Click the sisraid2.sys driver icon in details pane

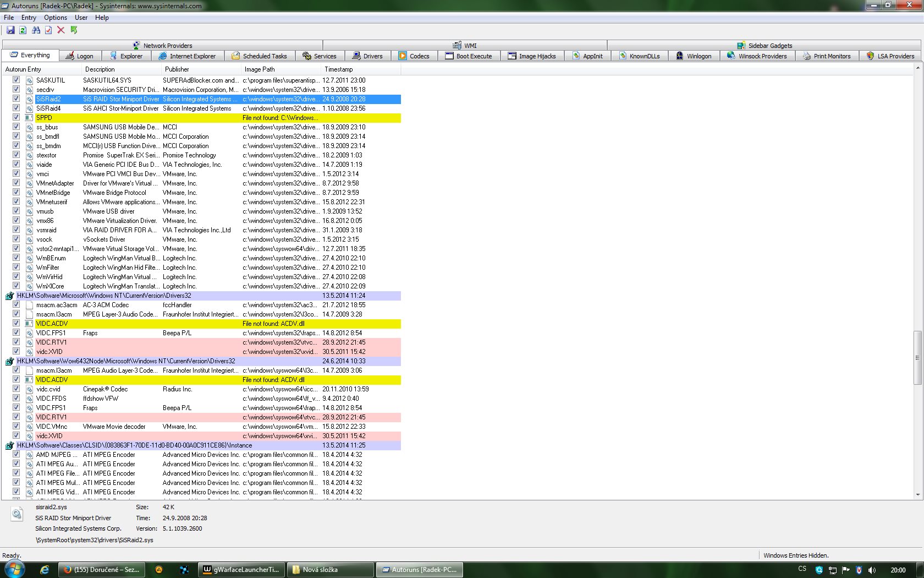click(17, 514)
